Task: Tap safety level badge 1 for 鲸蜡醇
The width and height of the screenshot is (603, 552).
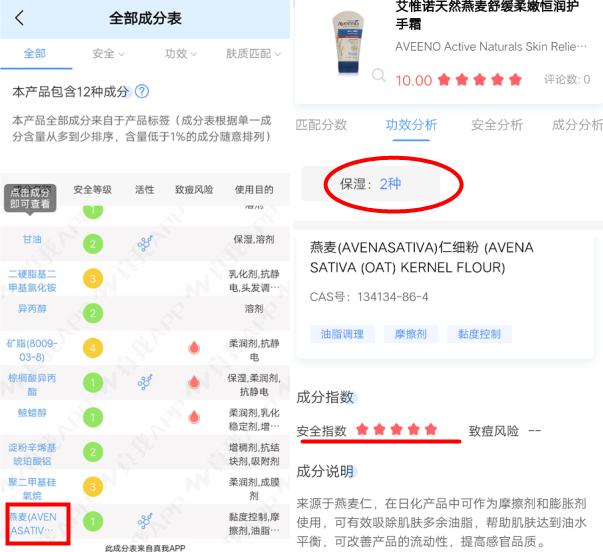Action: (93, 417)
